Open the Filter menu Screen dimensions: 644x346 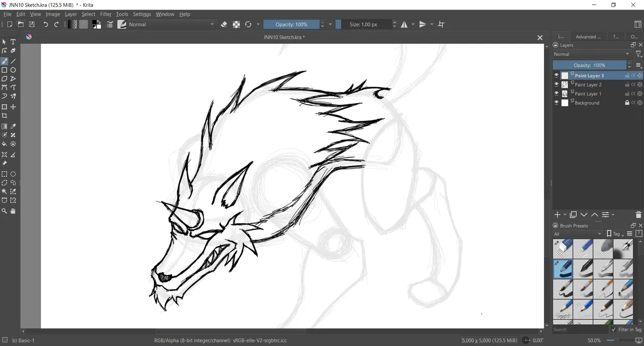pyautogui.click(x=106, y=14)
